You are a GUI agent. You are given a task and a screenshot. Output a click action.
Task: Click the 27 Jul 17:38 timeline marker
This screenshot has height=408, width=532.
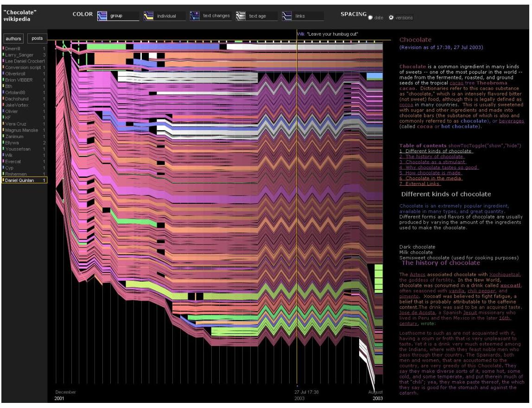click(297, 385)
